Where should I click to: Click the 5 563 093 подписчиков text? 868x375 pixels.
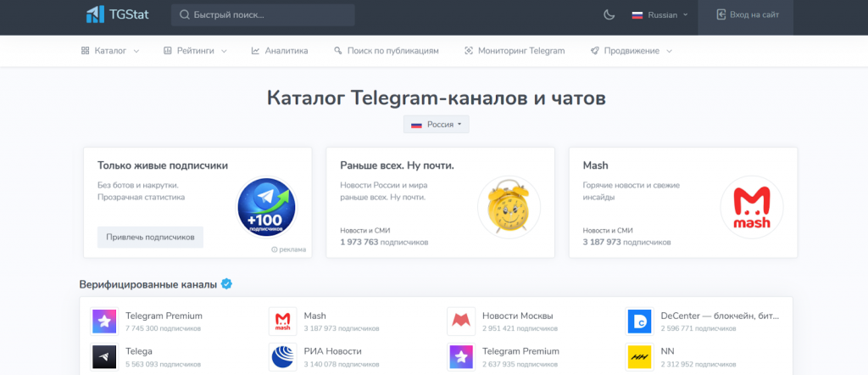(164, 365)
